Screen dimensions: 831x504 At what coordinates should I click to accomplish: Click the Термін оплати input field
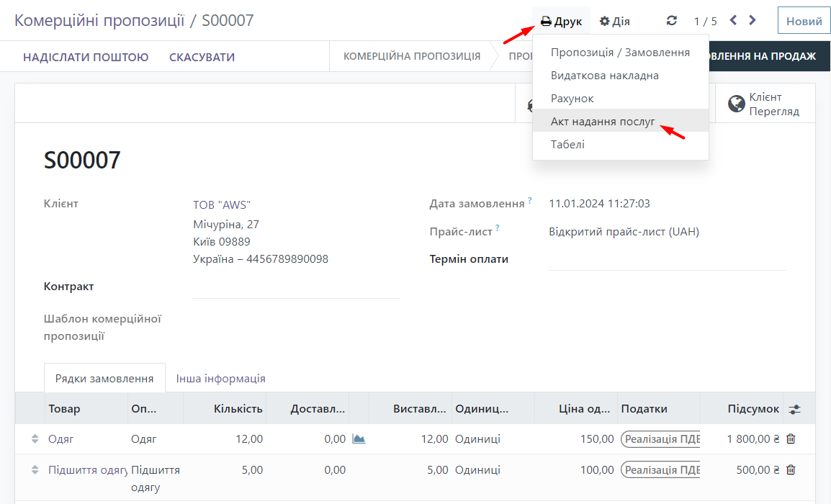(x=667, y=260)
